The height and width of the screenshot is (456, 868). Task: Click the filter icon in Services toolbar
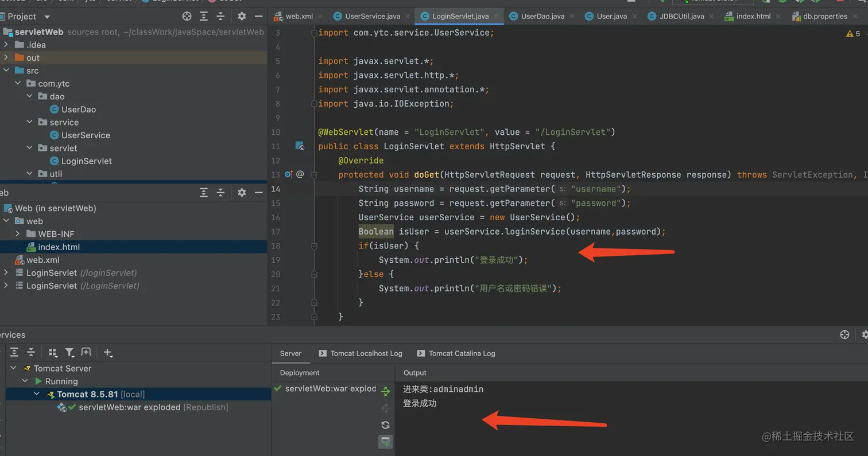[x=69, y=353]
